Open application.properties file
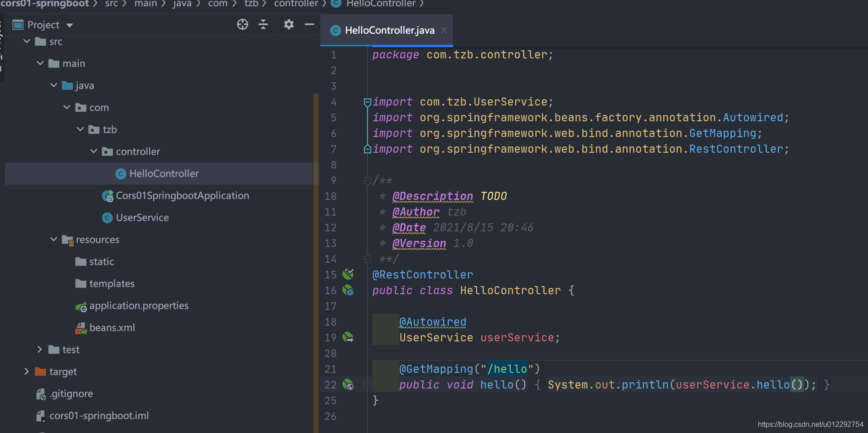Image resolution: width=868 pixels, height=433 pixels. (139, 305)
